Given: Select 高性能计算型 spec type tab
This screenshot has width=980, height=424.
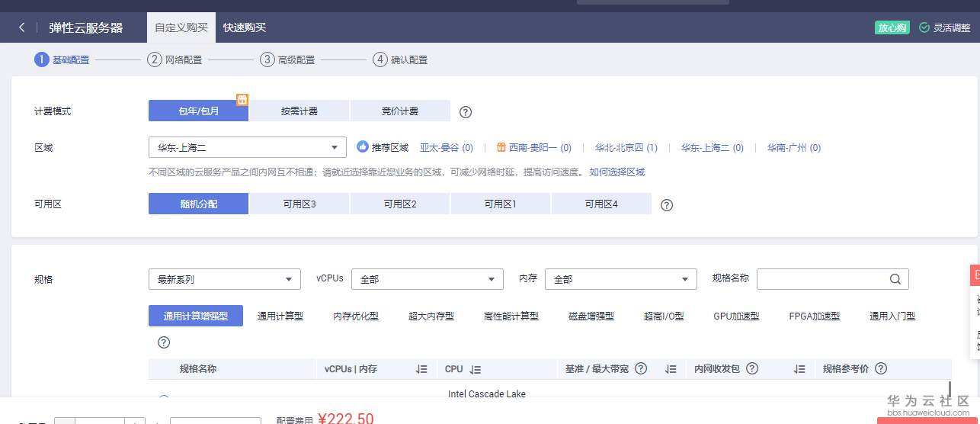Looking at the screenshot, I should click(x=511, y=316).
